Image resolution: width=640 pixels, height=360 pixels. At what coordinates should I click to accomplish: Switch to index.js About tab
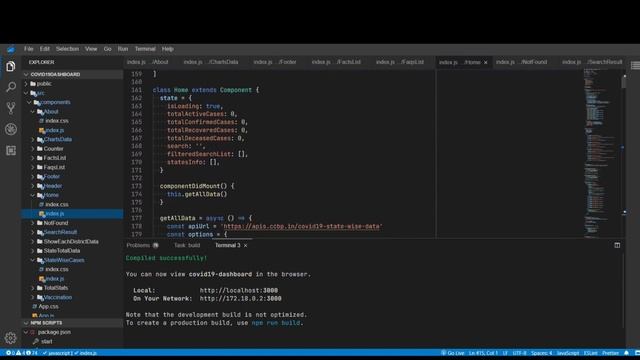(147, 62)
